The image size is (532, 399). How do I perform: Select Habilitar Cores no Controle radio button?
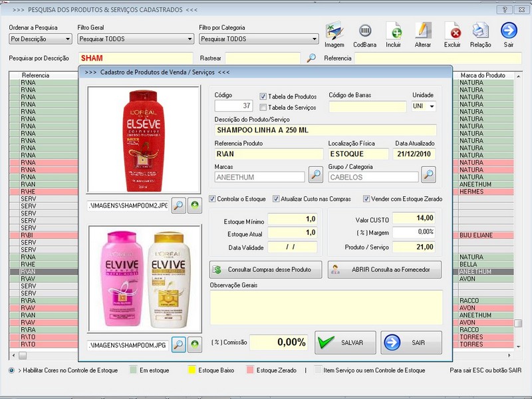(x=11, y=370)
